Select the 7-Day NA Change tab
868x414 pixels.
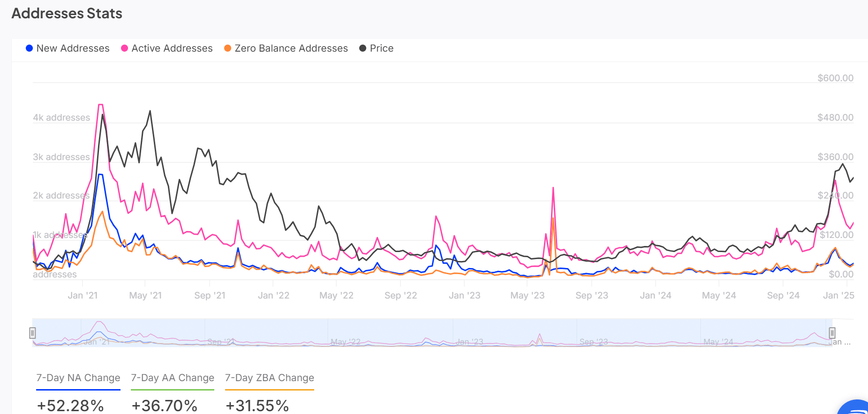tap(78, 378)
